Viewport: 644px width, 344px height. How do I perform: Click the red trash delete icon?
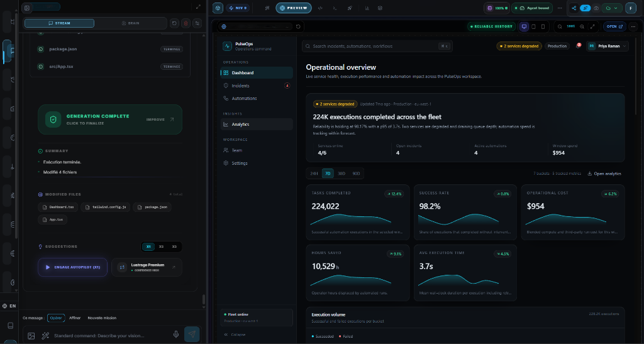click(x=186, y=23)
